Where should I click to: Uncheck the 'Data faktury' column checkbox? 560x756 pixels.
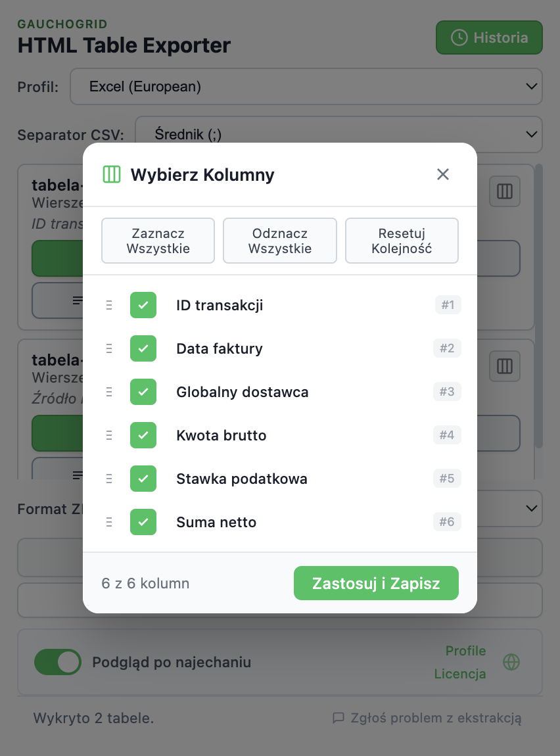[x=143, y=348]
